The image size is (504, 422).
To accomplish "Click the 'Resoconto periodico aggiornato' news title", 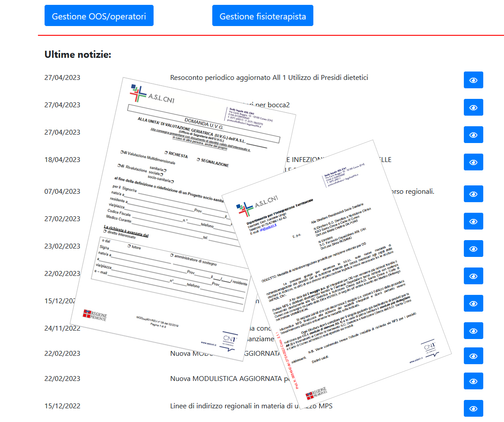I will coord(269,78).
